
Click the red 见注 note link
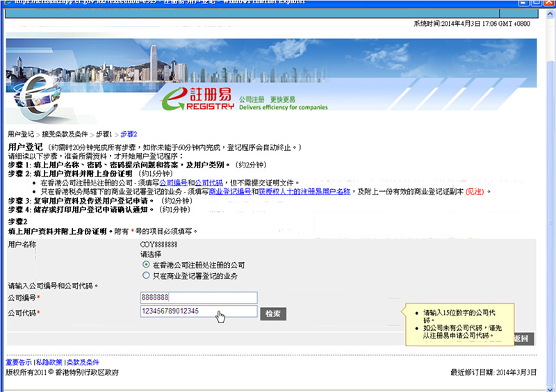[x=475, y=192]
